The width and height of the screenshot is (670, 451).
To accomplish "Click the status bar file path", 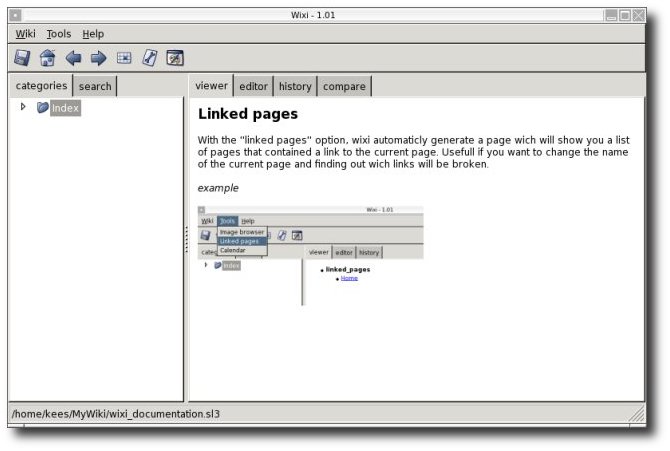I will pyautogui.click(x=116, y=414).
